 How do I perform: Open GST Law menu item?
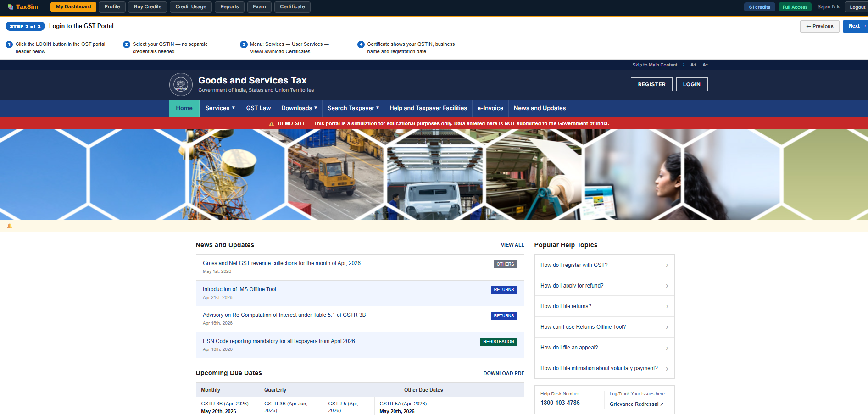tap(258, 108)
